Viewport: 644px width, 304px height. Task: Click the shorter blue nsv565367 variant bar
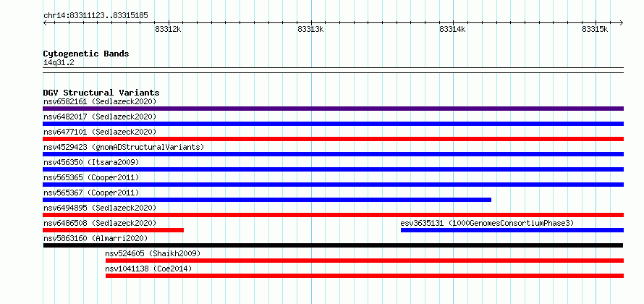[x=267, y=200]
